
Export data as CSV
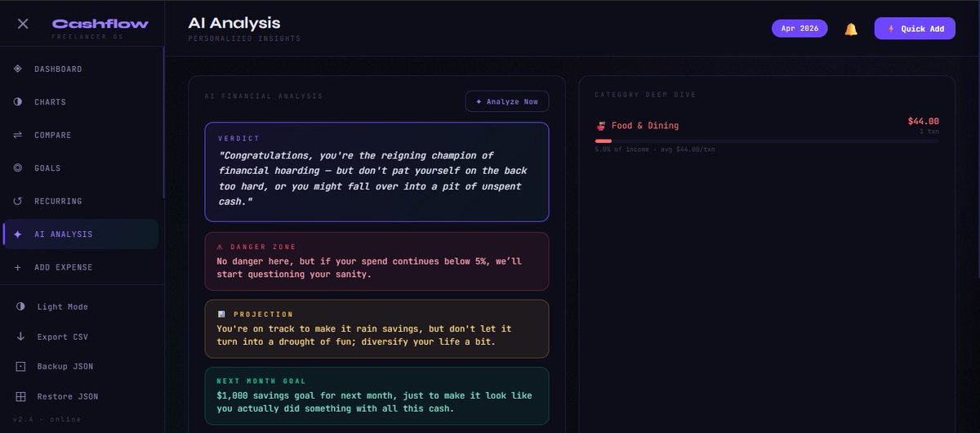pos(80,337)
